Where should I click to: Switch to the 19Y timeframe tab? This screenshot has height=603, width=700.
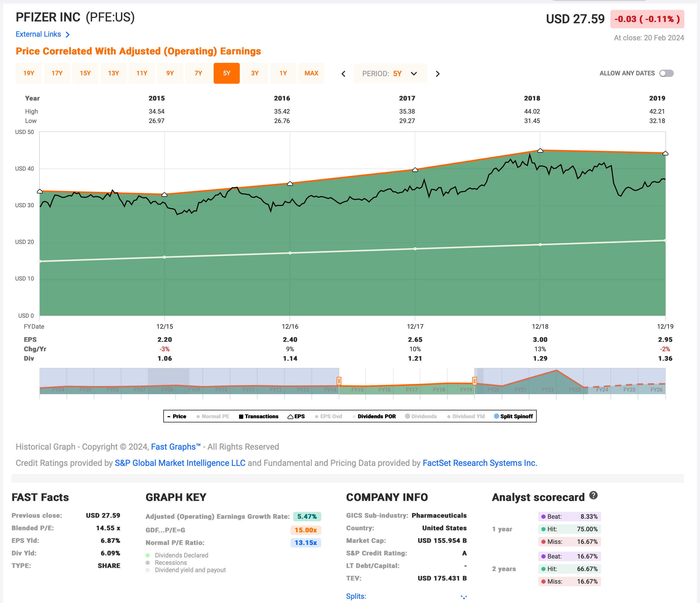pyautogui.click(x=29, y=73)
